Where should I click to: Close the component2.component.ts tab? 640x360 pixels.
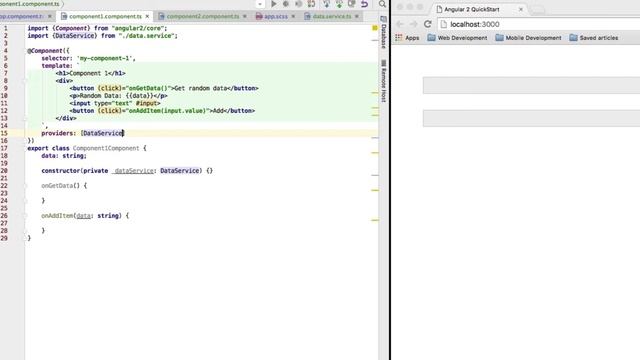244,16
